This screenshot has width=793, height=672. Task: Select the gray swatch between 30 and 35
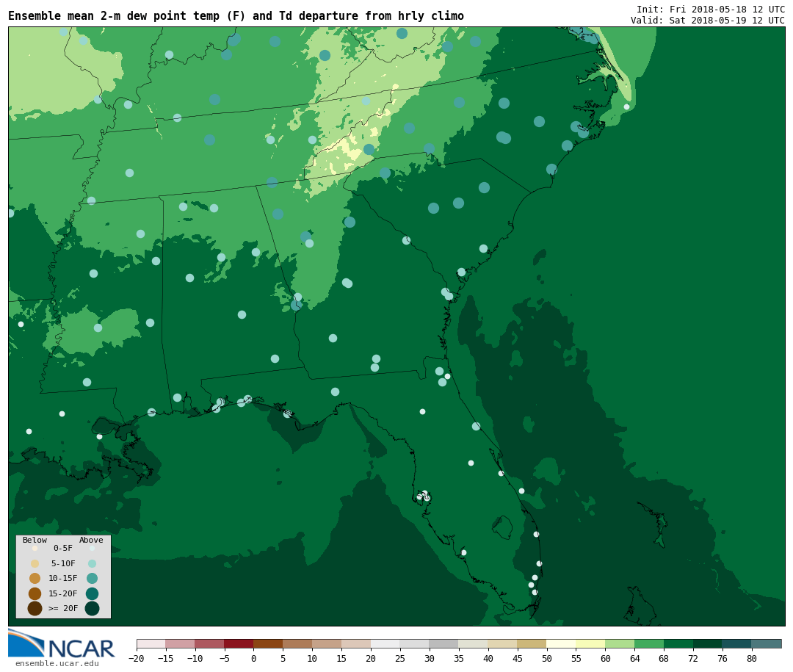click(444, 643)
